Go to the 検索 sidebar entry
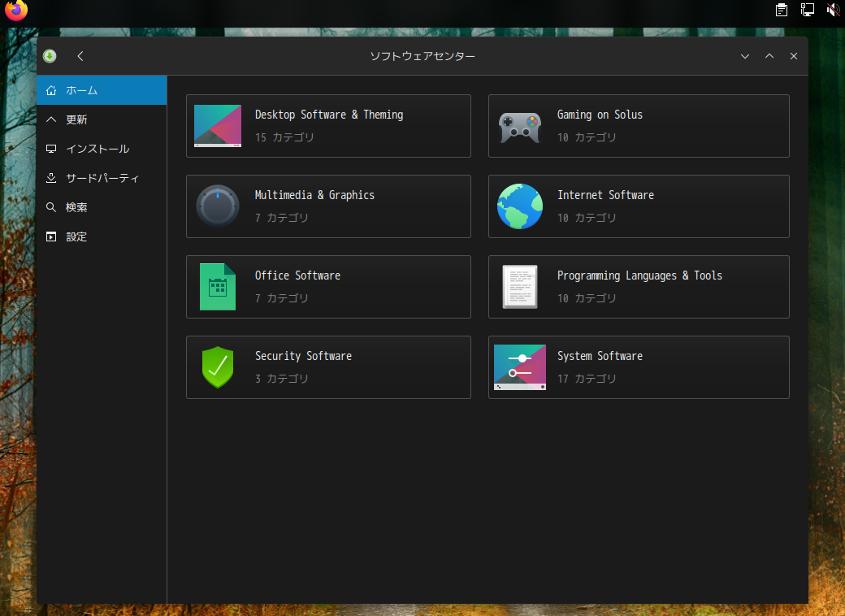Image resolution: width=845 pixels, height=616 pixels. (102, 207)
